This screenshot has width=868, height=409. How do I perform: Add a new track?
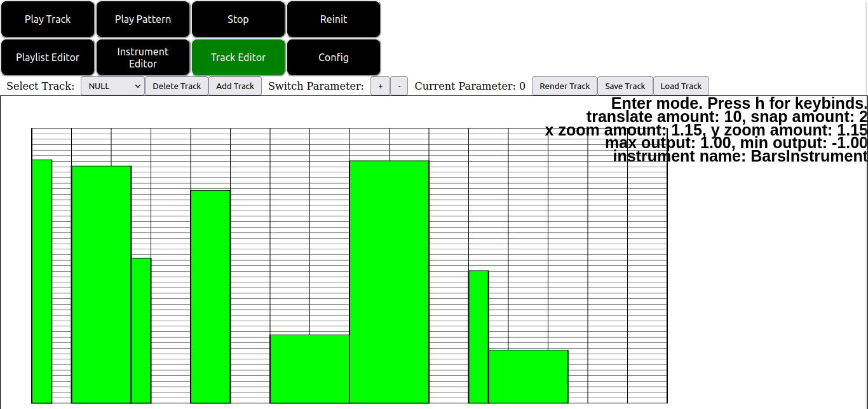[235, 86]
